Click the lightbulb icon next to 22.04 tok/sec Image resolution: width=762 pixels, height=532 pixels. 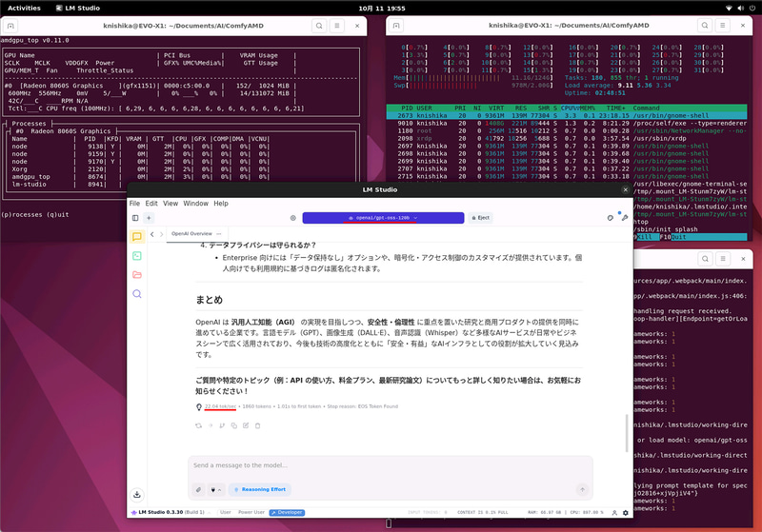coord(199,406)
